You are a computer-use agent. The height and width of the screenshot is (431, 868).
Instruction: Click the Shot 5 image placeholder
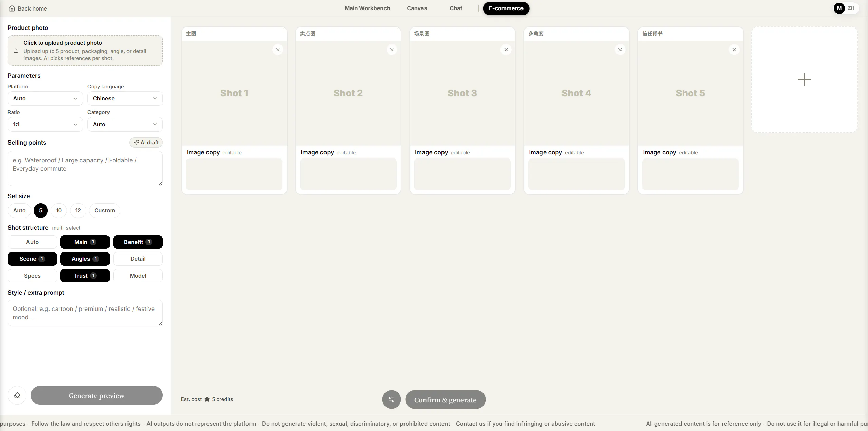coord(690,93)
